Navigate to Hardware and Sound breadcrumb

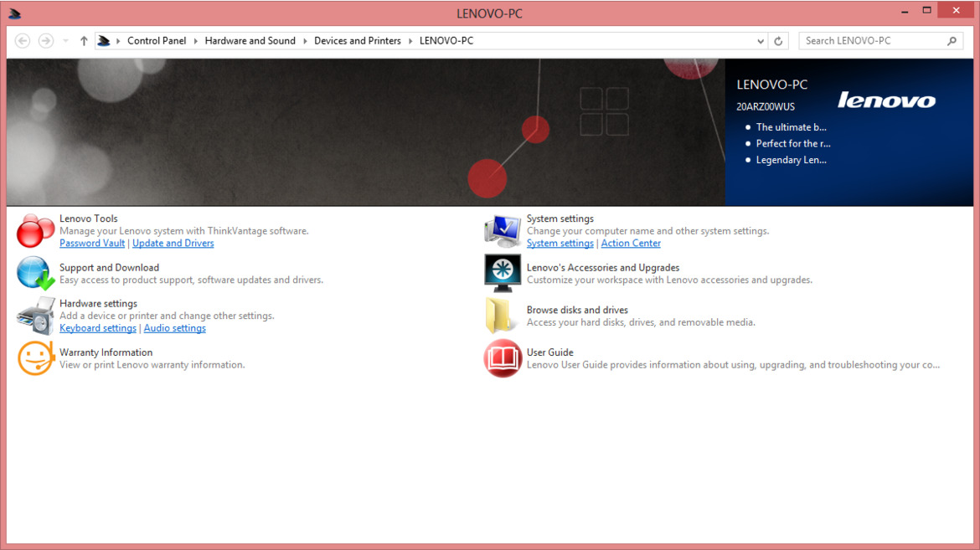click(x=250, y=41)
